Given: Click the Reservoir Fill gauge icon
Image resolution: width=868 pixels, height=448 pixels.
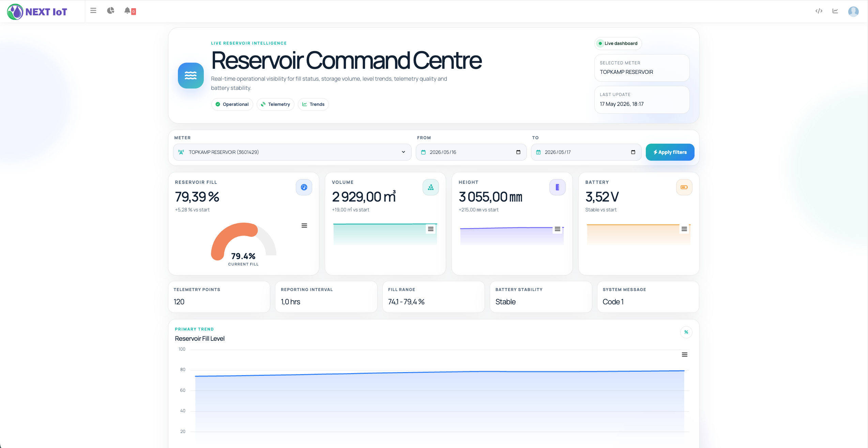Looking at the screenshot, I should click(x=304, y=187).
